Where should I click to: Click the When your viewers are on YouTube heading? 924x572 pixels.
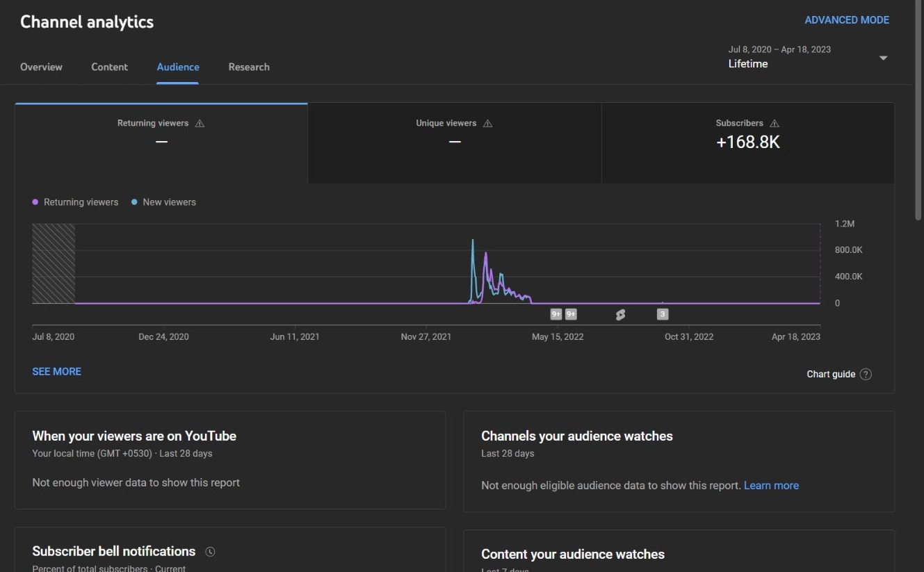134,436
